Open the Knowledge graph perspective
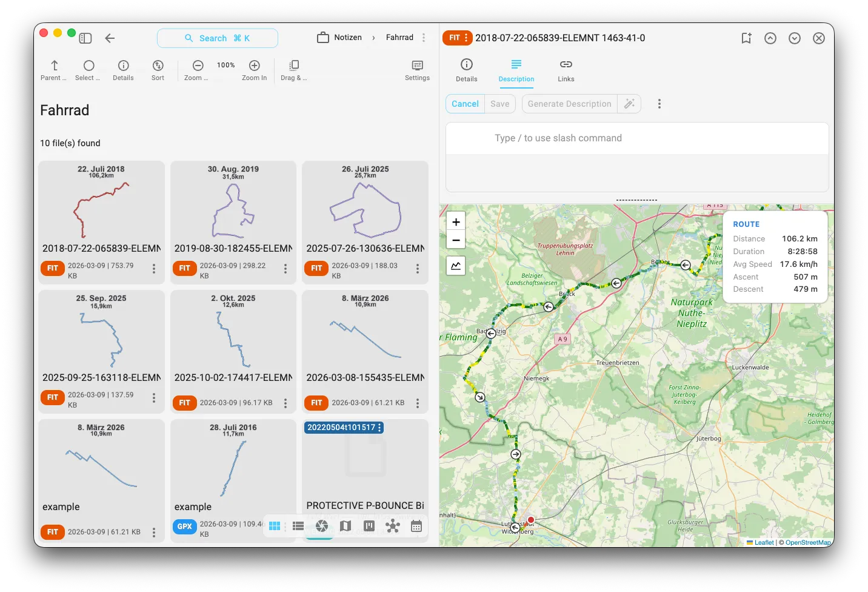The height and width of the screenshot is (592, 868). [x=393, y=526]
